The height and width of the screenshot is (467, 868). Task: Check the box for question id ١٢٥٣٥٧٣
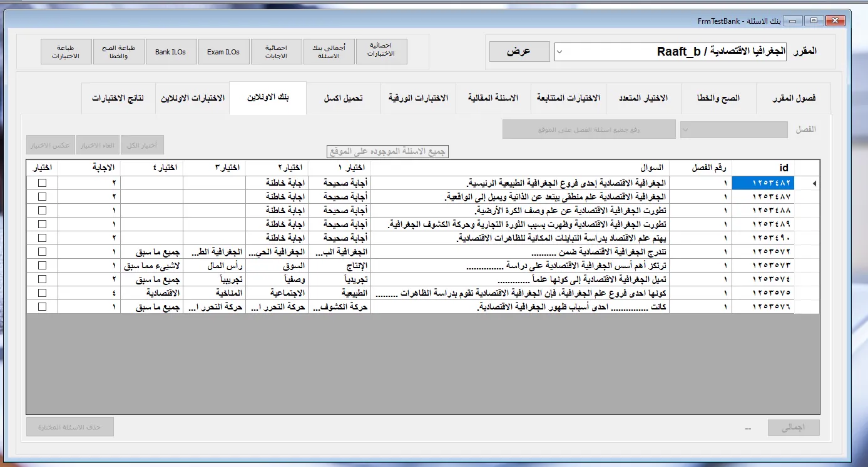point(42,266)
